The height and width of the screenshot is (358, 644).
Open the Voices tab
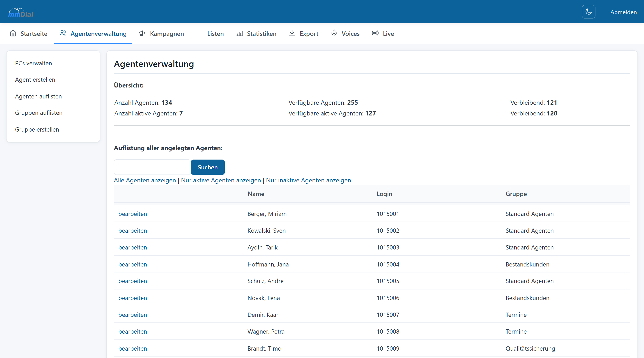tap(345, 34)
